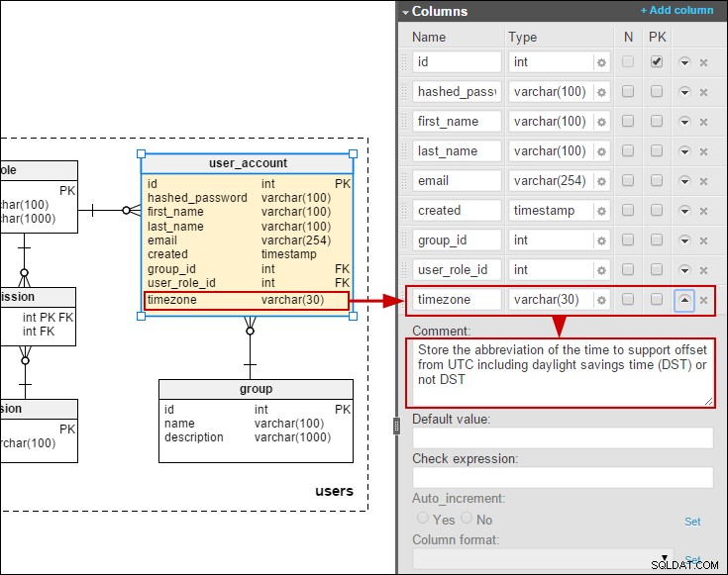Select the top-left resize handle of user_account
The width and height of the screenshot is (728, 575).
[142, 154]
